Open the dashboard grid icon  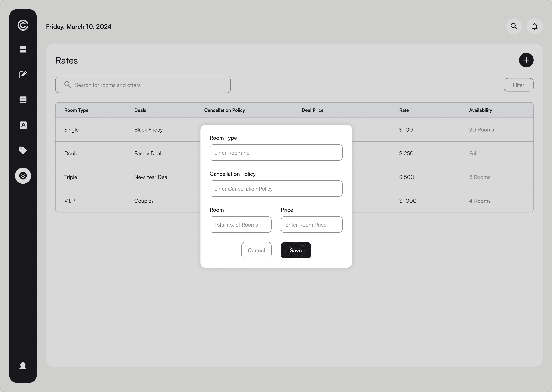23,49
